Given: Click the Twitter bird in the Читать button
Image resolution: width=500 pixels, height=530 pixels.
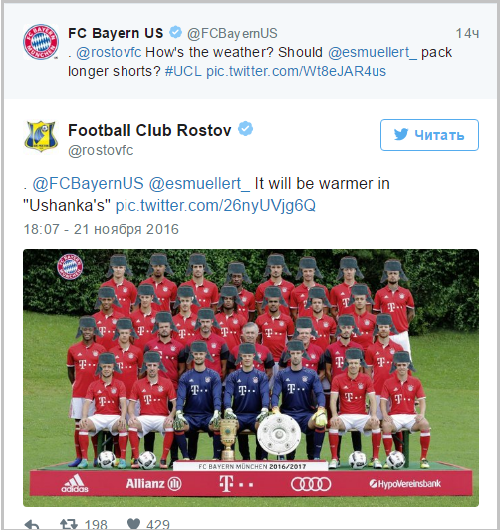Looking at the screenshot, I should [x=401, y=135].
